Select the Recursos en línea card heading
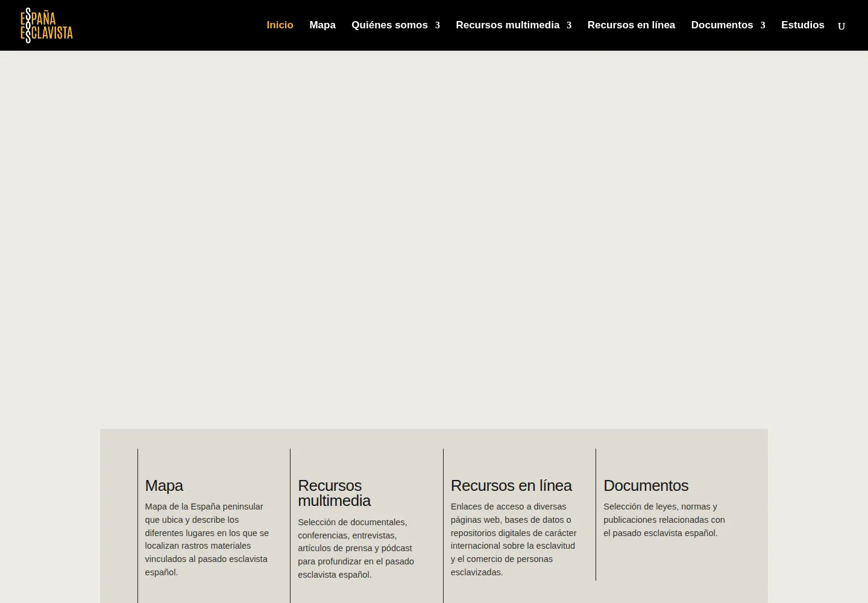The width and height of the screenshot is (868, 603). point(511,485)
